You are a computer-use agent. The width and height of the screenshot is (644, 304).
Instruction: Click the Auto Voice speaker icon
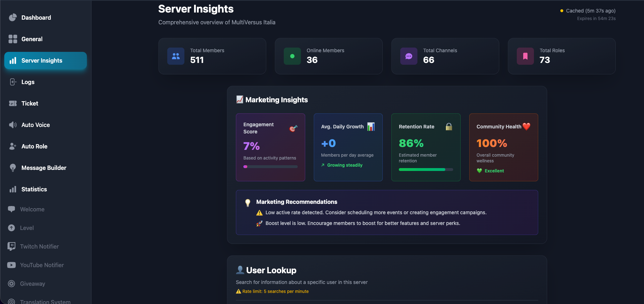13,125
